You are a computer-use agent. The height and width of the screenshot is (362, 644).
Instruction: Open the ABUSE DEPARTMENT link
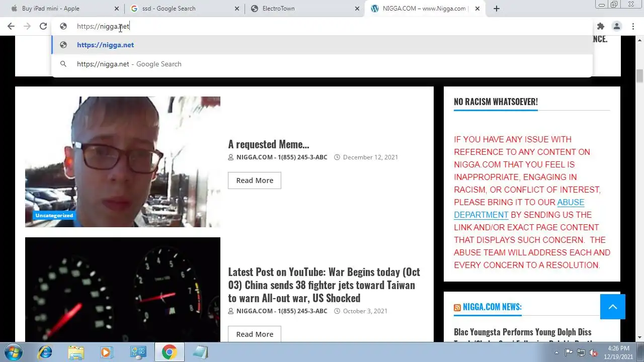click(x=519, y=209)
